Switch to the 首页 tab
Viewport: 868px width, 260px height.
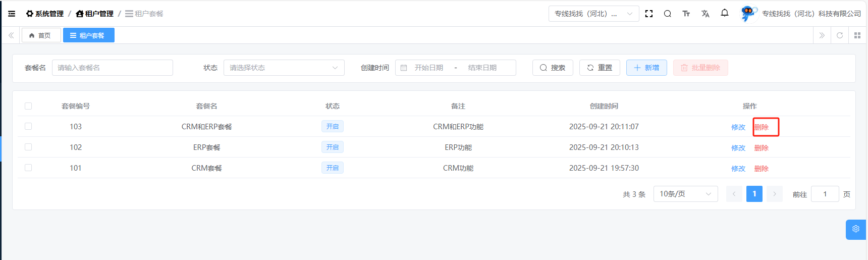click(x=40, y=35)
